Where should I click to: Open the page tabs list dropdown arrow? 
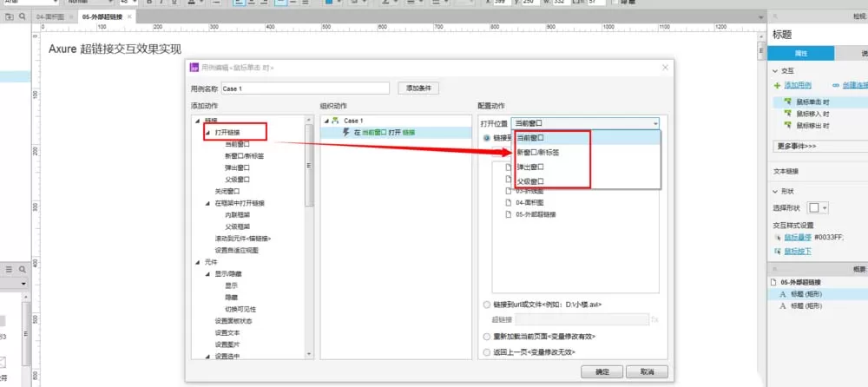760,18
